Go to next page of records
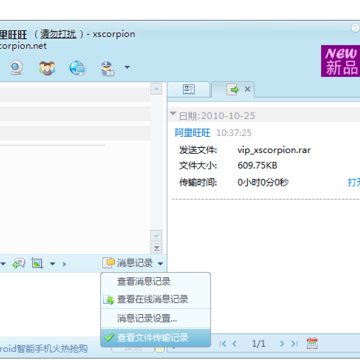Screen dimensions: 360x360 coord(282,344)
